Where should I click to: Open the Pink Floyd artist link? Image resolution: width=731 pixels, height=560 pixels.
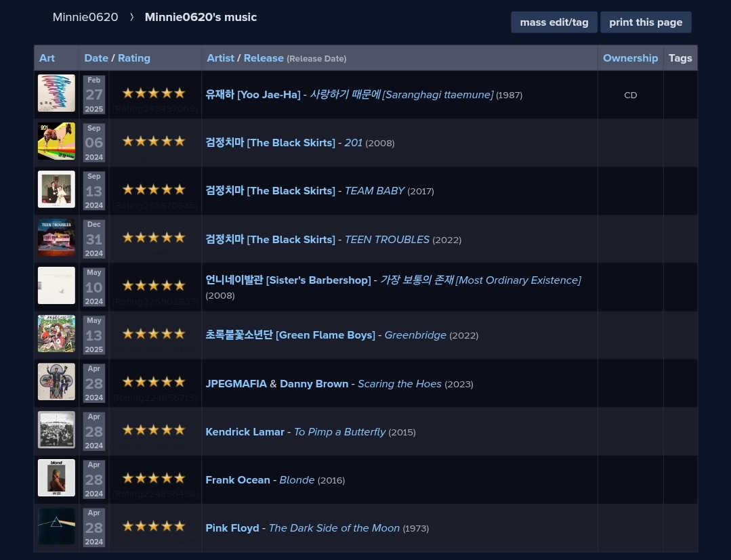pos(232,528)
